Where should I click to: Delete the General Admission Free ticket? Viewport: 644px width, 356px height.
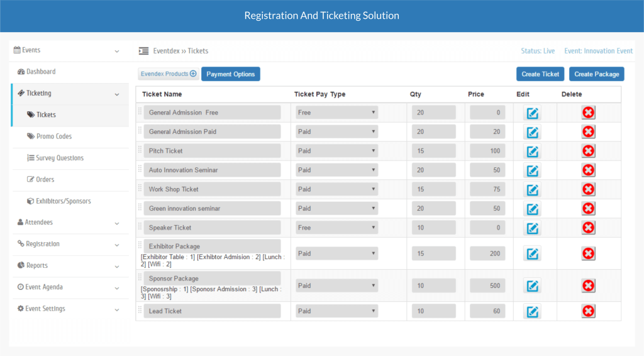[x=588, y=113]
